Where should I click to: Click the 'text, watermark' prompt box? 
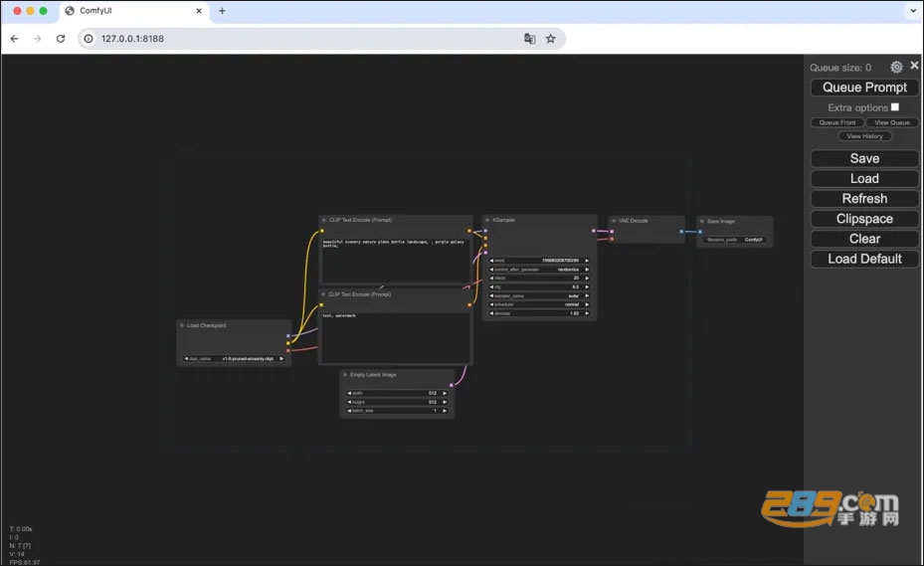(x=396, y=337)
